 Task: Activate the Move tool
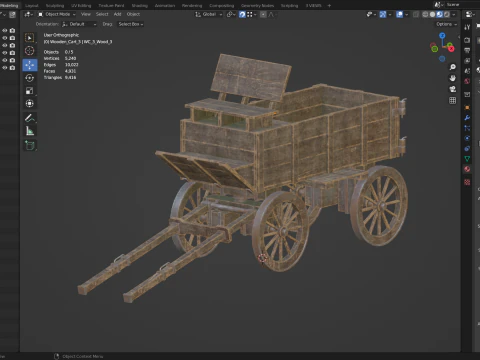tap(30, 65)
